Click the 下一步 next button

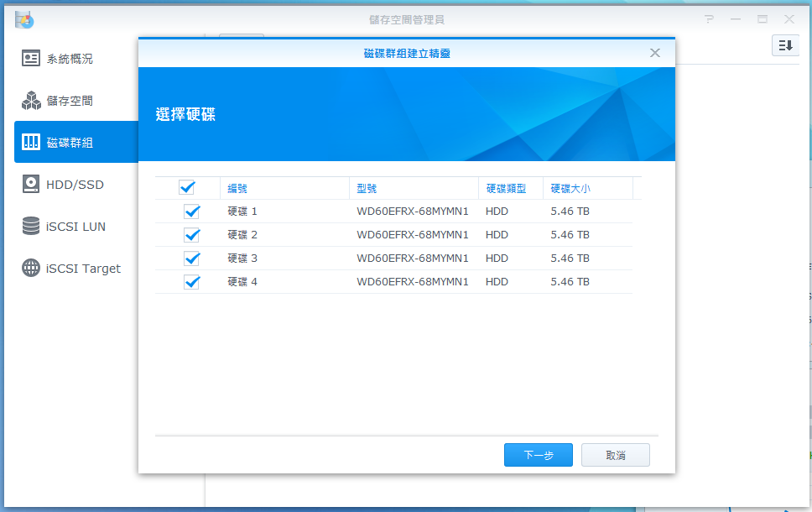539,455
